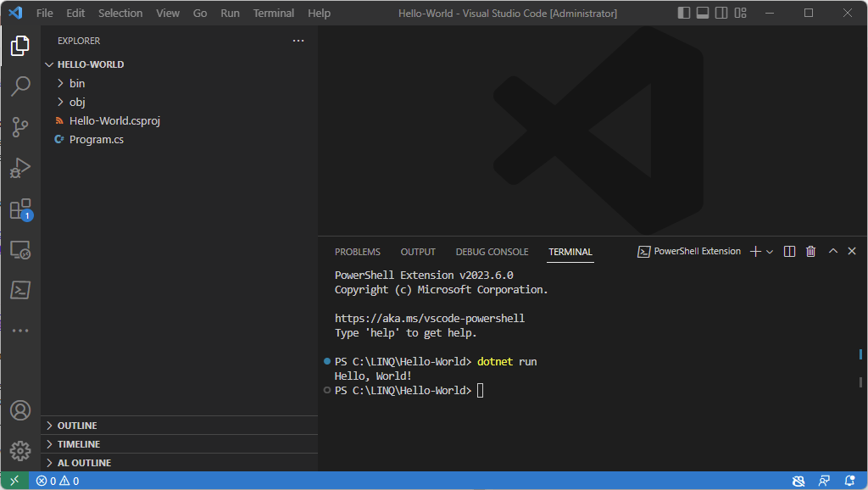Expand the OUTLINE section
The width and height of the screenshot is (868, 490).
(x=180, y=426)
